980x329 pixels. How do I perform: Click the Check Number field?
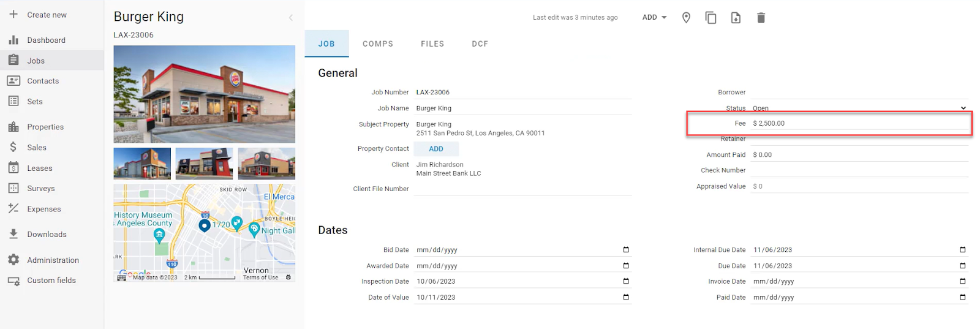[859, 170]
